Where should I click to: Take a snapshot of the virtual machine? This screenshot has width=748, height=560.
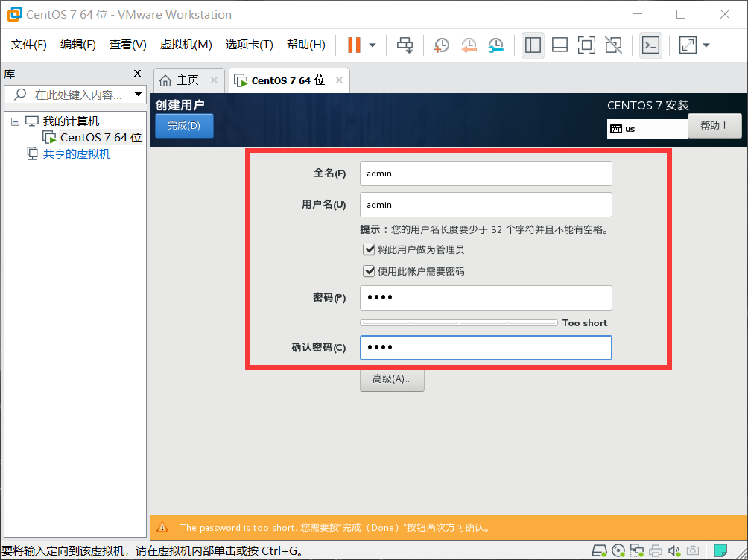click(x=442, y=45)
